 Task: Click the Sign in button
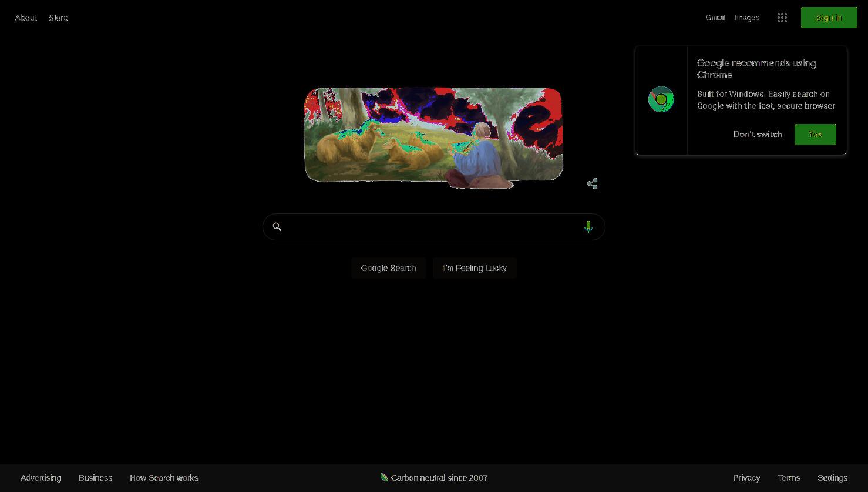(829, 18)
